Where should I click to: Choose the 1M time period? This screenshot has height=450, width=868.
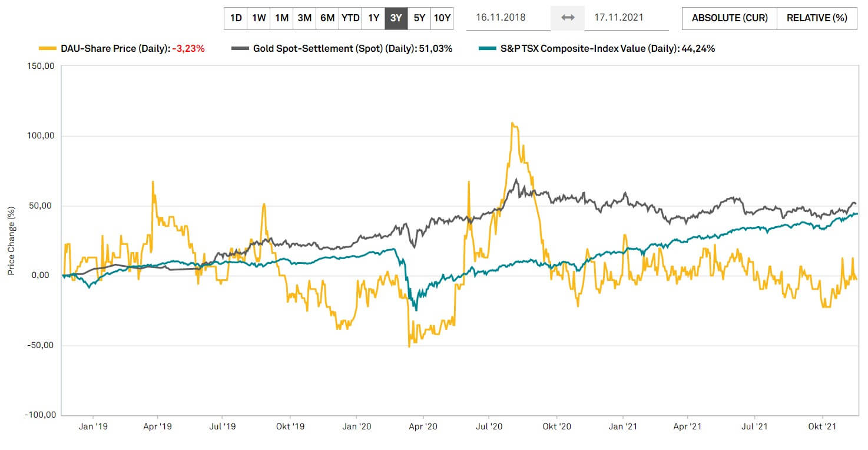[281, 18]
